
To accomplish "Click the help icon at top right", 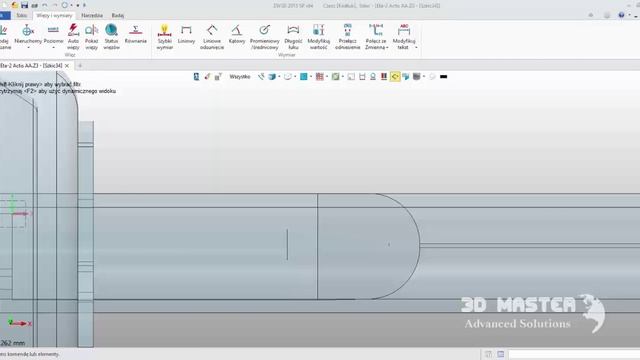I will pyautogui.click(x=621, y=15).
